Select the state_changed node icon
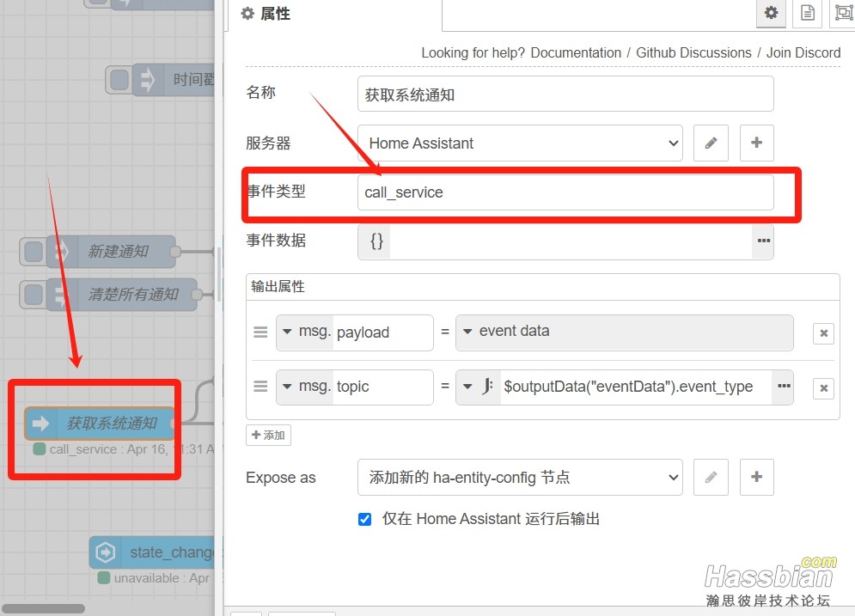 (105, 552)
